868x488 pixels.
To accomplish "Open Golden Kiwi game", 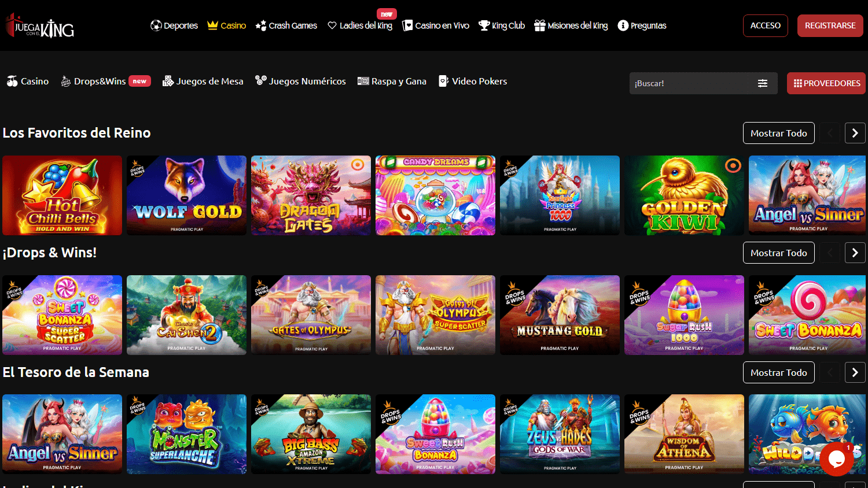I will point(684,195).
